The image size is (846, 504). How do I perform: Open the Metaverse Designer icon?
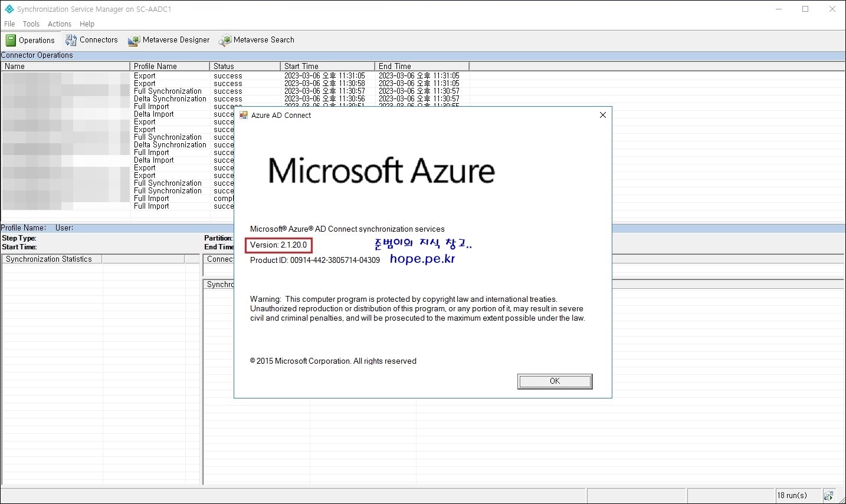(134, 40)
